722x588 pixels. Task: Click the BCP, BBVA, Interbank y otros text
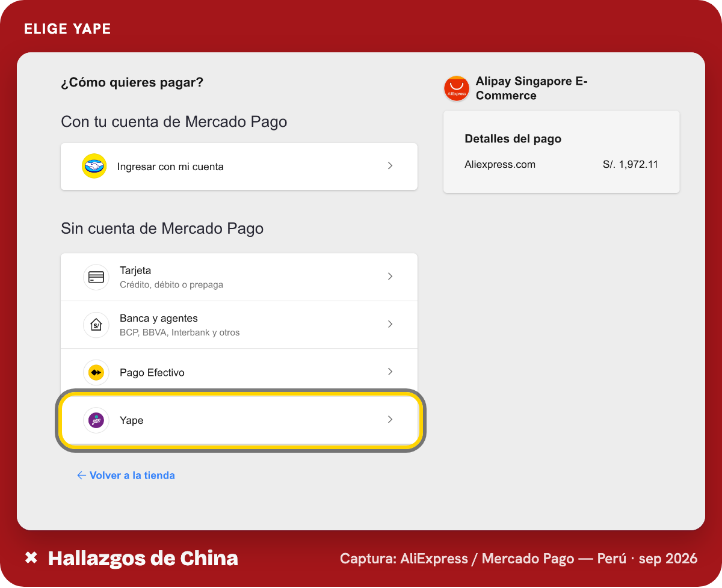pos(180,332)
